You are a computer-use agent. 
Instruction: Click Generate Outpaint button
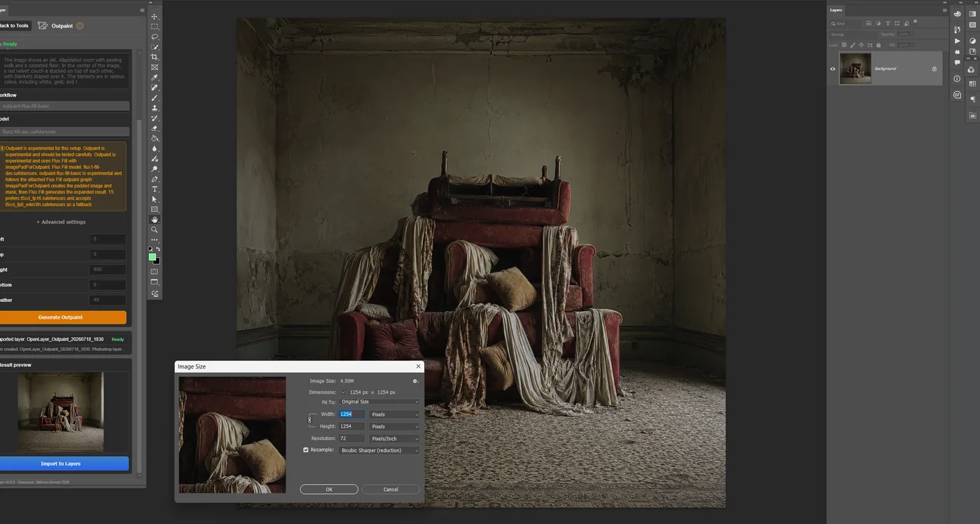click(x=62, y=317)
